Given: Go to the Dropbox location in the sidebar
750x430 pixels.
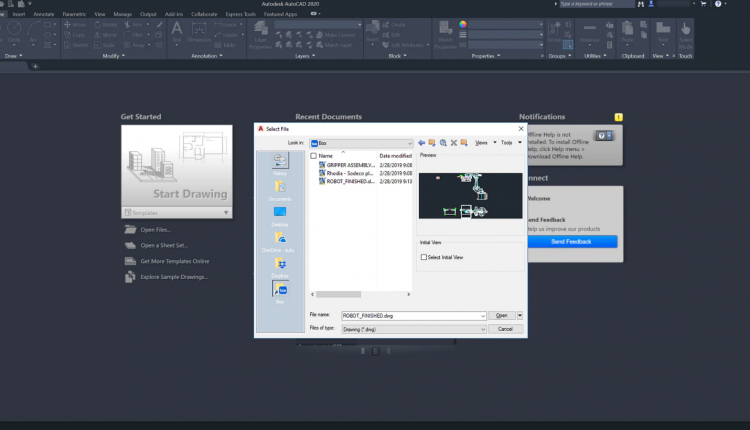Looking at the screenshot, I should coord(279,264).
